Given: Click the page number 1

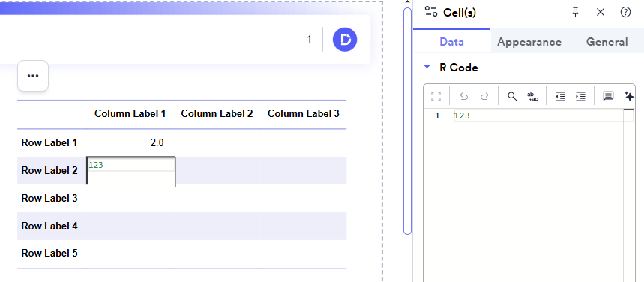Looking at the screenshot, I should [310, 40].
